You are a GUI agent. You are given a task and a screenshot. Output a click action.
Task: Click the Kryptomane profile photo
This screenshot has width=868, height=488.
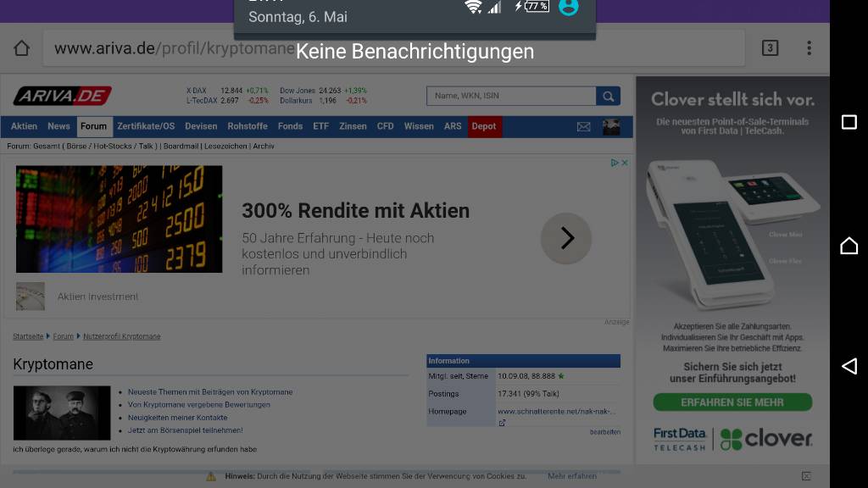[62, 413]
